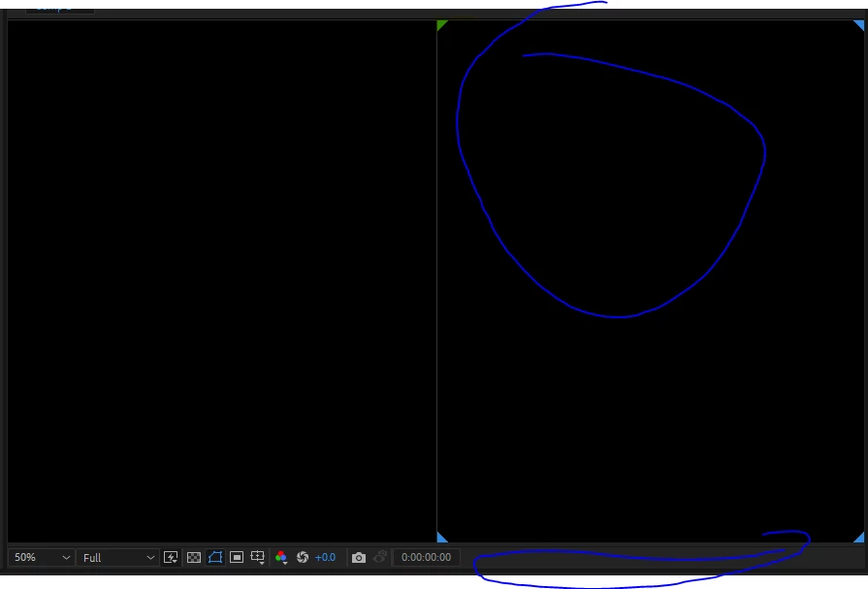Click the show snapshot icon

[x=380, y=557]
